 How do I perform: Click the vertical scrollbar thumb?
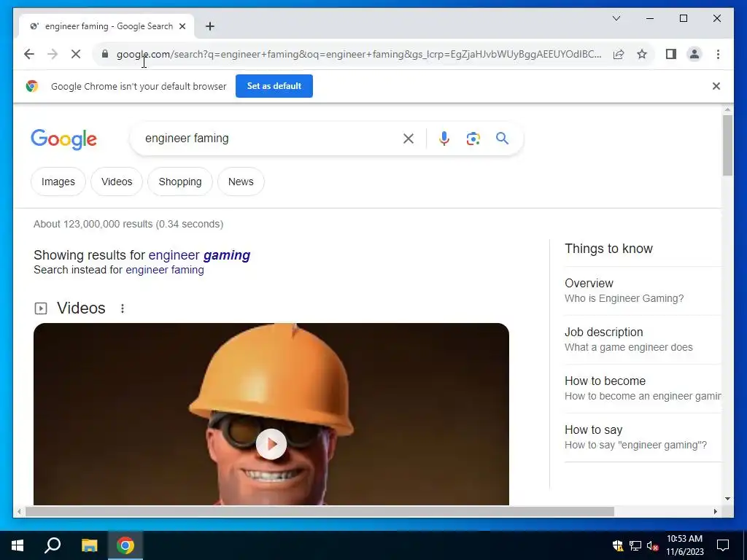(727, 145)
